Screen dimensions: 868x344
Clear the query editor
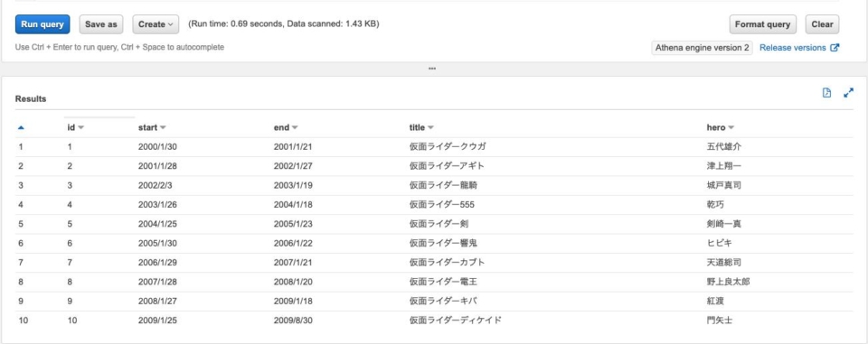[x=822, y=24]
